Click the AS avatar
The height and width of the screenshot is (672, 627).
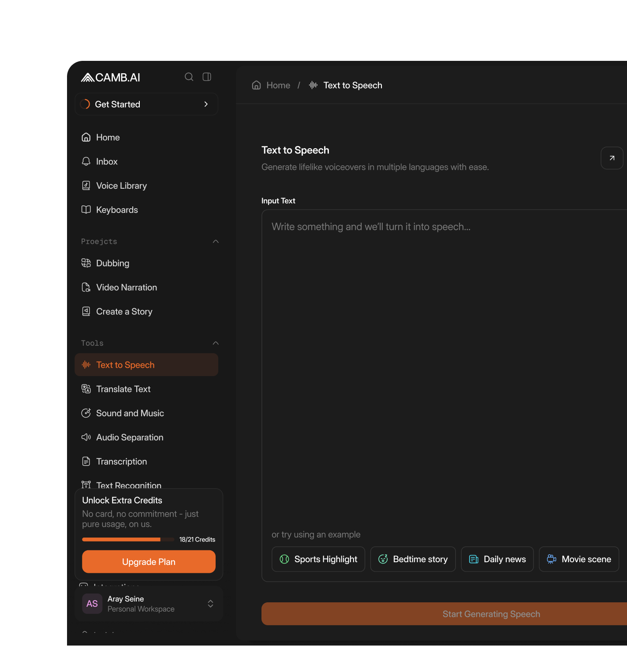[x=92, y=604]
